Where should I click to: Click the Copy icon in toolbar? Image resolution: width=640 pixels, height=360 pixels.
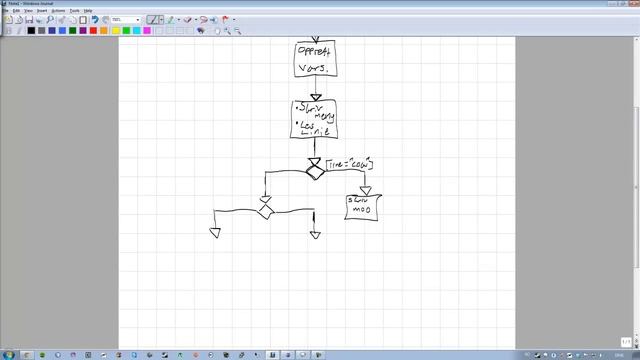pyautogui.click(x=73, y=20)
